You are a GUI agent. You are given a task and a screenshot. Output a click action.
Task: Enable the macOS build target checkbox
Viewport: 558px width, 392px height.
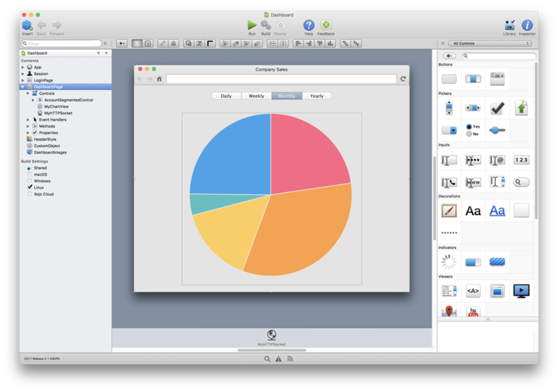coord(29,174)
